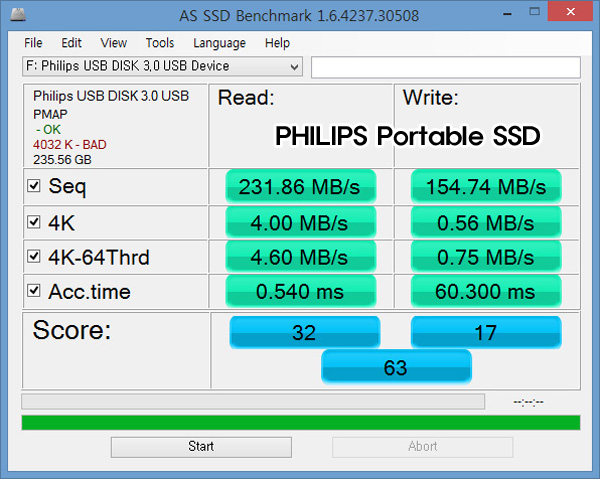This screenshot has width=600, height=479.
Task: Click the PMAP driver text
Action: [x=50, y=114]
